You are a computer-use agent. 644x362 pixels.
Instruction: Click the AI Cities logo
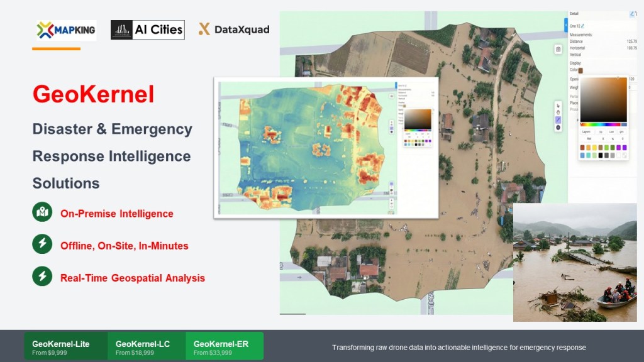[x=147, y=30]
